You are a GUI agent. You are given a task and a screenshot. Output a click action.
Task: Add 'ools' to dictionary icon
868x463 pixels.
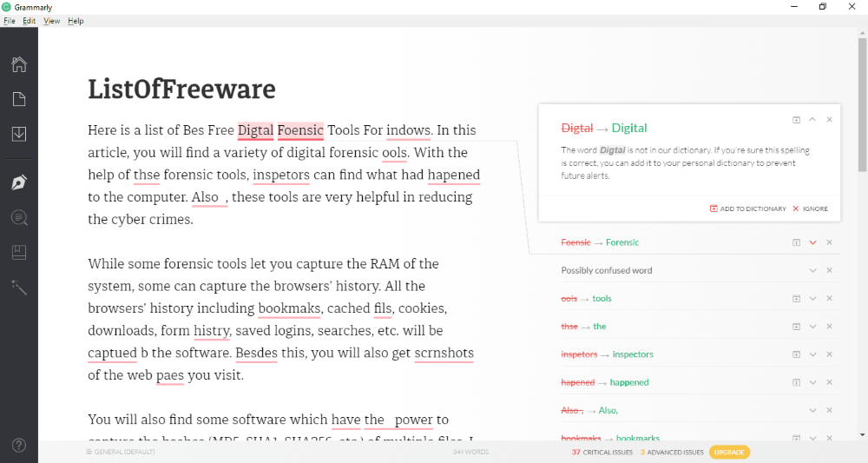pos(796,299)
